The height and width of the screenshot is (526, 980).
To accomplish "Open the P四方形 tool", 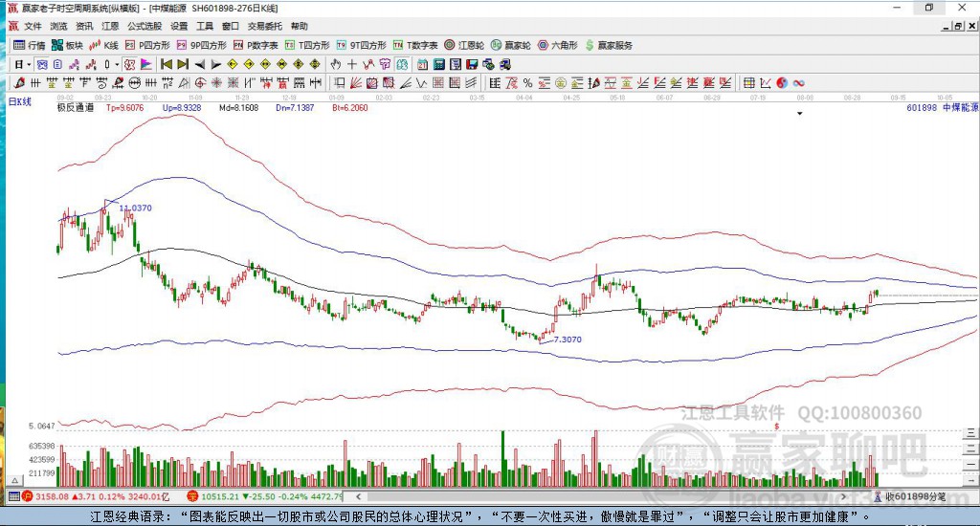I will pyautogui.click(x=147, y=45).
